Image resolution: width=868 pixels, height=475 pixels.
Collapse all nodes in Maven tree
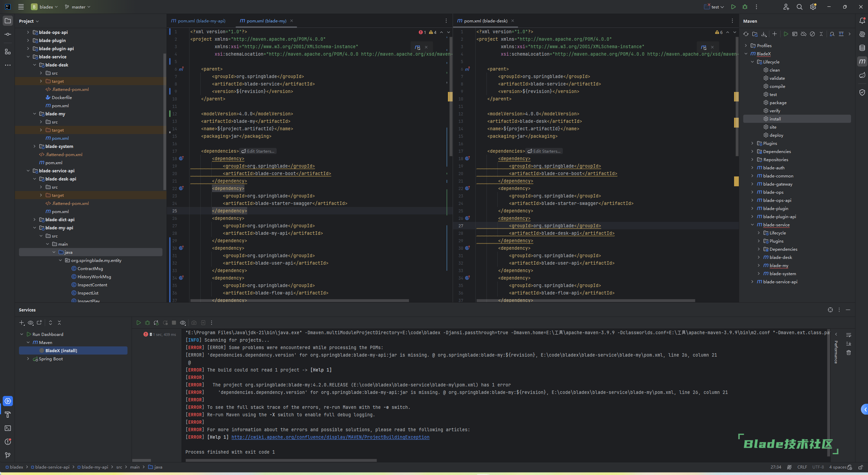tap(821, 34)
